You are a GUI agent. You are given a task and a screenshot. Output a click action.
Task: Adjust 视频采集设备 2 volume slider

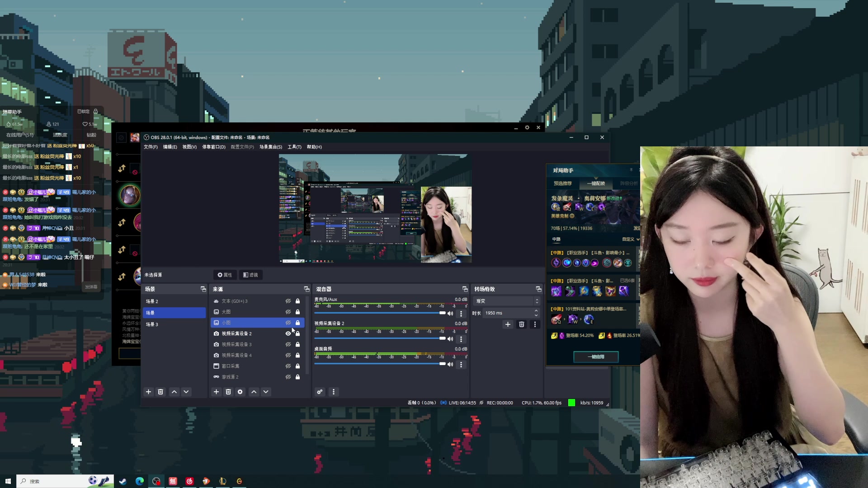[x=380, y=338]
